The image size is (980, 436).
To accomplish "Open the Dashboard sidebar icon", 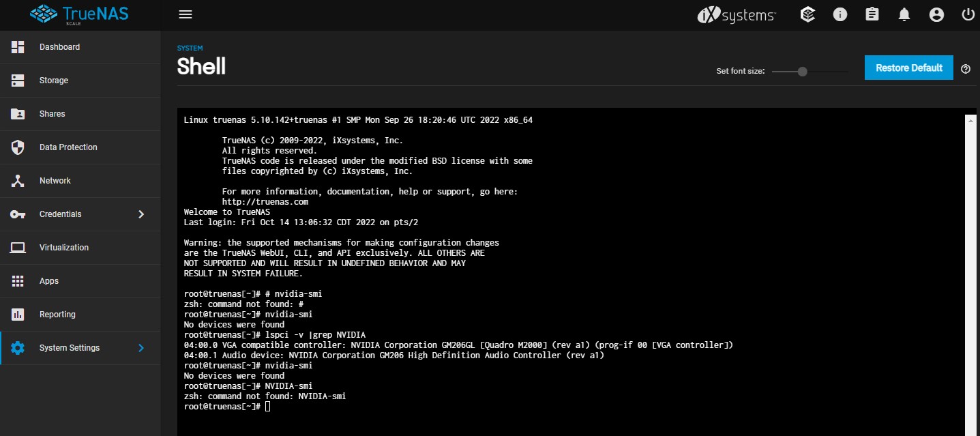I will 18,47.
